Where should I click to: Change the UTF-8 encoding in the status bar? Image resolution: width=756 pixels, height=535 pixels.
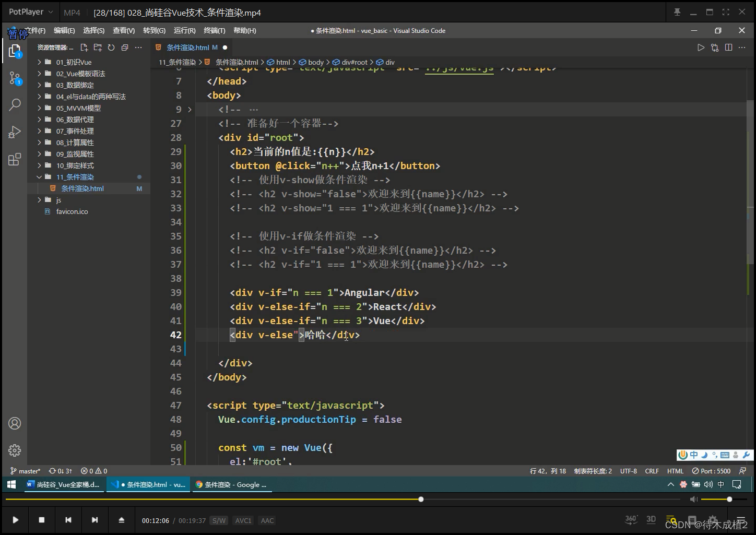click(629, 471)
